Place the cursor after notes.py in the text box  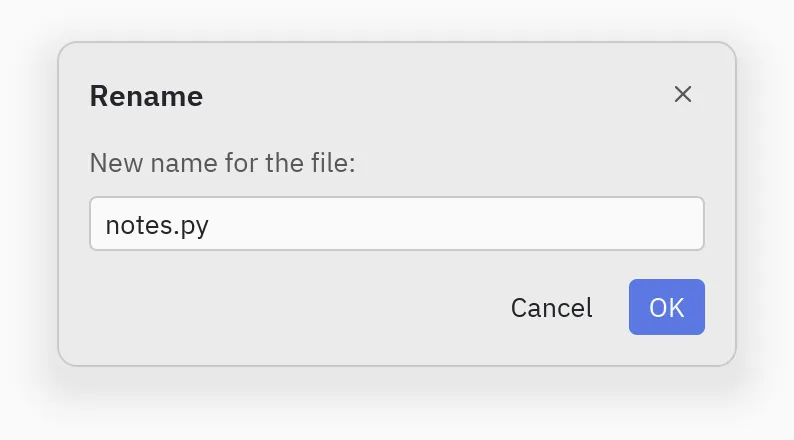[211, 226]
